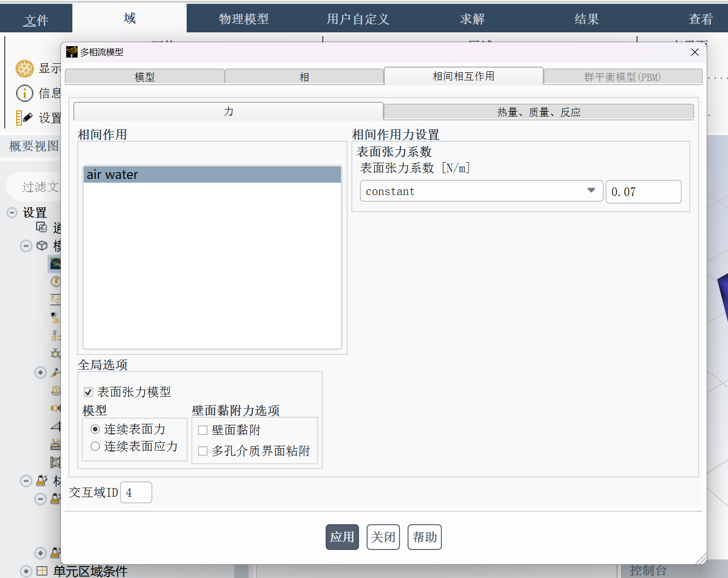Click the cell zone conditions (单元区域条件) tree item
This screenshot has height=578, width=728.
coord(90,571)
